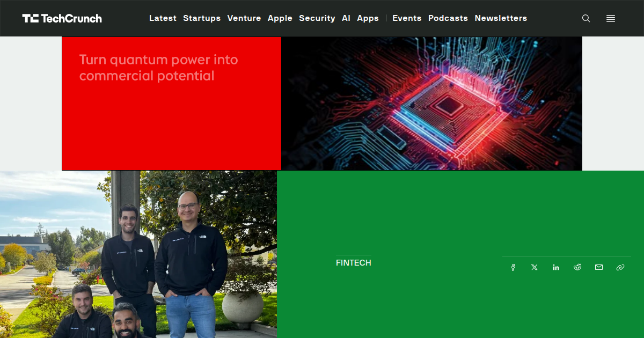644x338 pixels.
Task: Click the quantum power ad banner
Action: pyautogui.click(x=322, y=104)
